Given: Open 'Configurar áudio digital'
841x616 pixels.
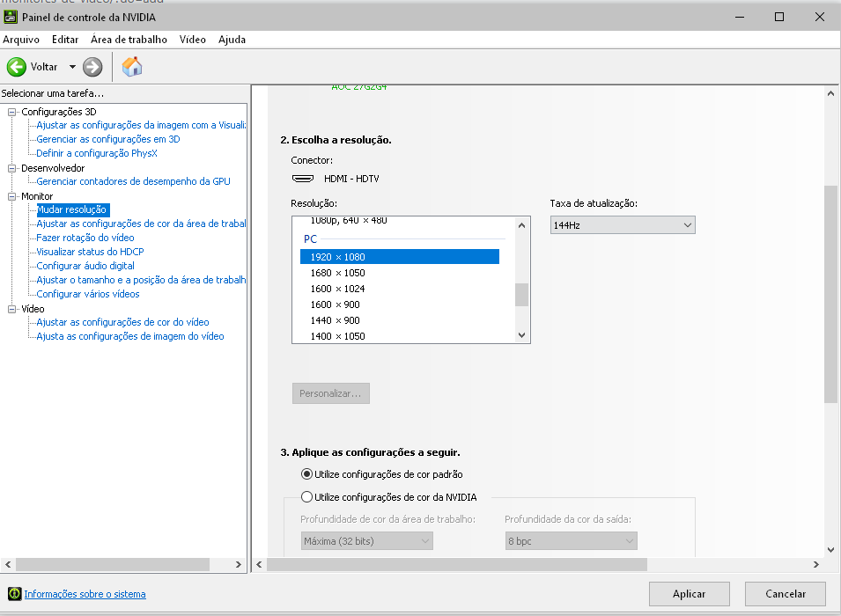Looking at the screenshot, I should click(x=85, y=266).
